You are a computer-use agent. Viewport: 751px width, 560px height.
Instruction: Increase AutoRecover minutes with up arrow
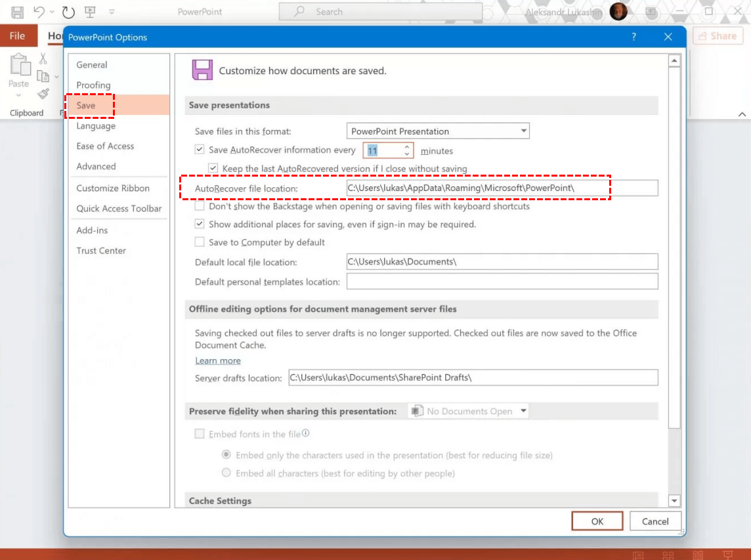point(407,146)
